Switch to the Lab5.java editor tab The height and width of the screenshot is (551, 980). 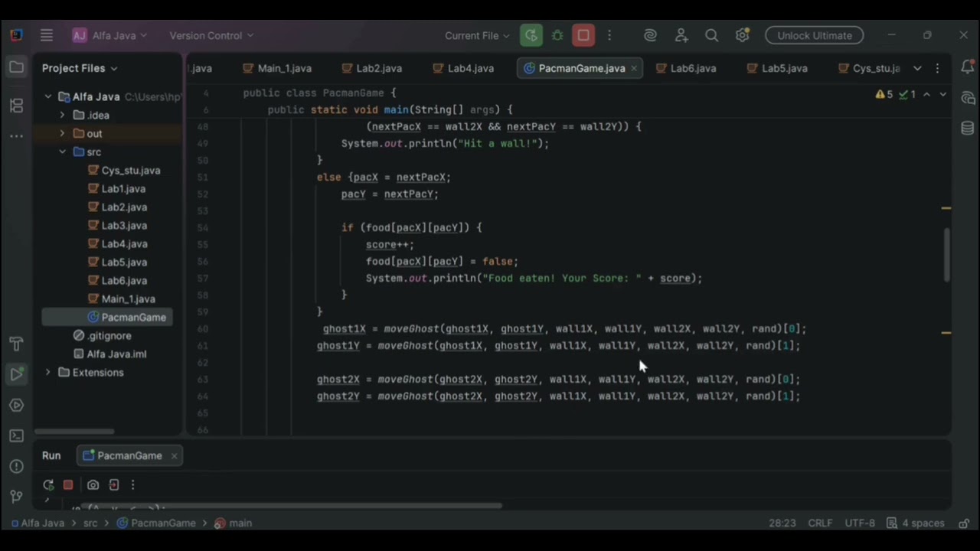point(777,68)
